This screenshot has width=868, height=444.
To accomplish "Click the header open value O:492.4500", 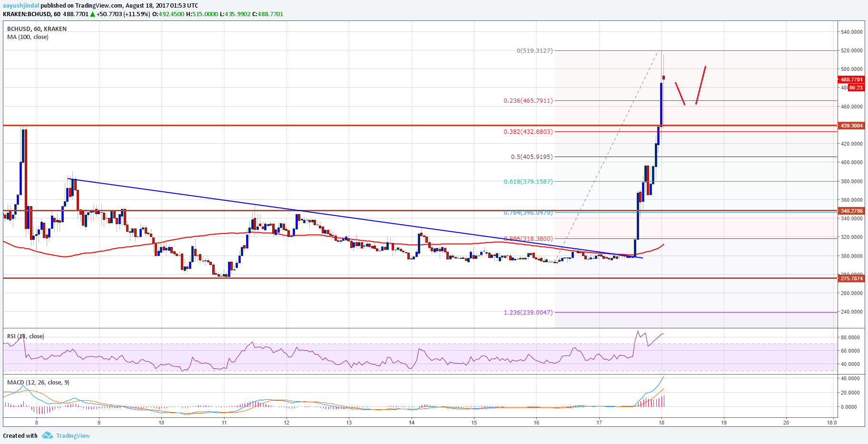I will 168,14.
